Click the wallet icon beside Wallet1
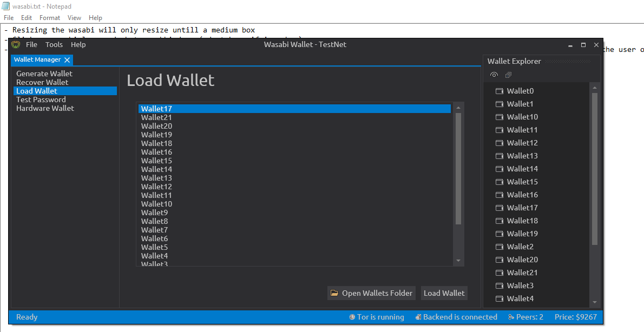This screenshot has width=644, height=332. [500, 104]
